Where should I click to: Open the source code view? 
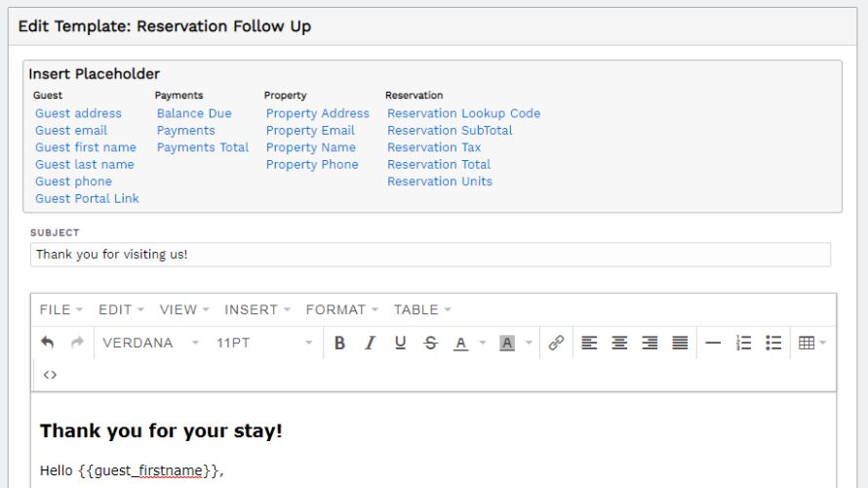click(x=51, y=375)
